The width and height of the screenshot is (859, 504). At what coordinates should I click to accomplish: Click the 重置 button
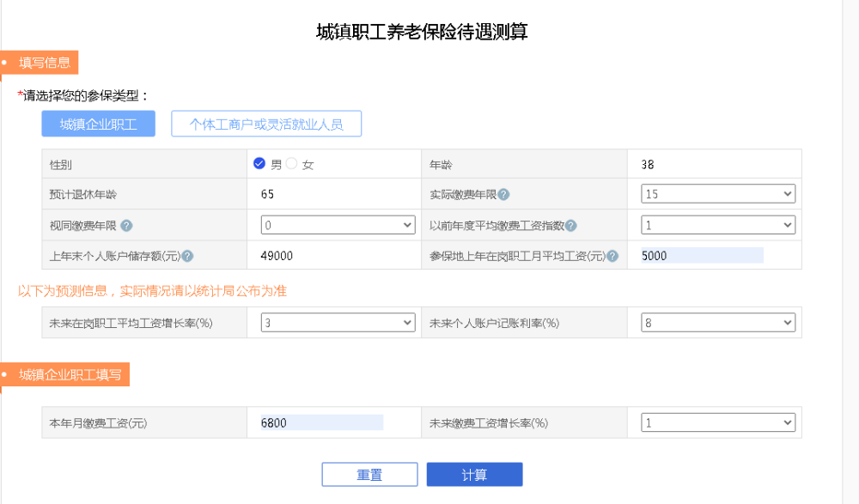369,475
